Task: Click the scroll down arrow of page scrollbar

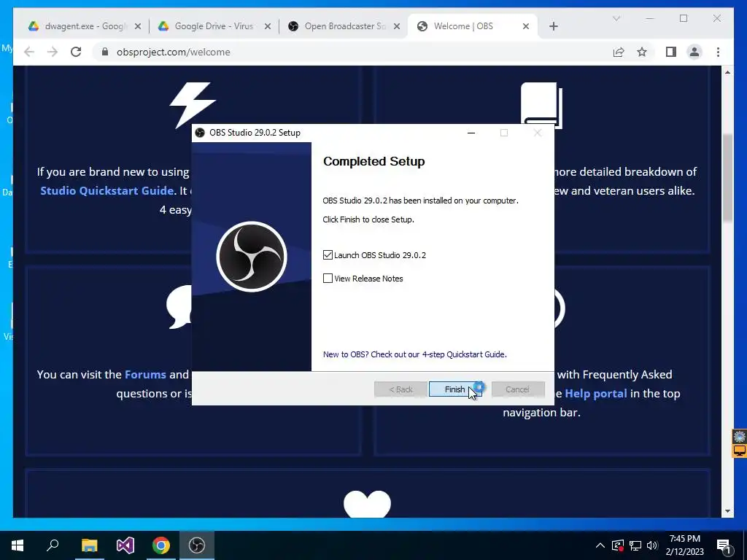Action: 727,511
